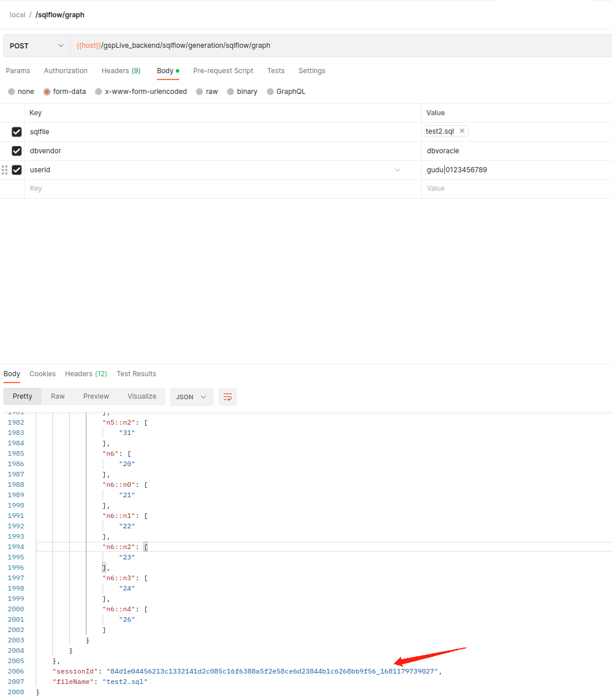Remove the test2.sql file attachment
The width and height of the screenshot is (612, 700).
(x=462, y=131)
